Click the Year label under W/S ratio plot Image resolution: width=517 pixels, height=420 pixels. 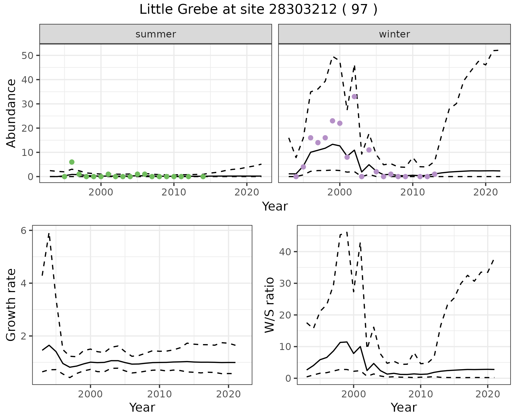[x=403, y=407]
